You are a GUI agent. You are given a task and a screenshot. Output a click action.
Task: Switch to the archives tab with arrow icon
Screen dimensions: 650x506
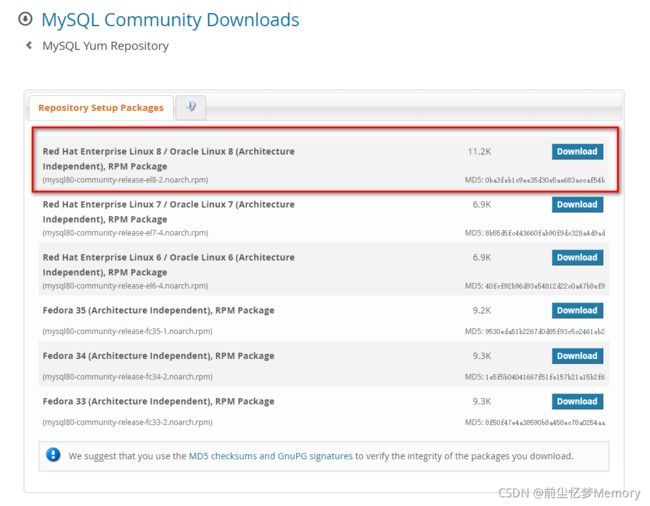pos(191,107)
